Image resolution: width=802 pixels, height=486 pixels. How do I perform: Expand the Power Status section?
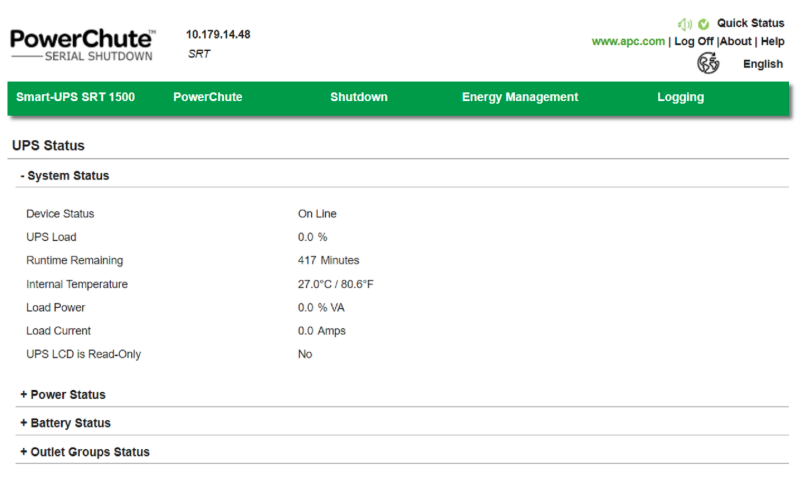click(63, 394)
